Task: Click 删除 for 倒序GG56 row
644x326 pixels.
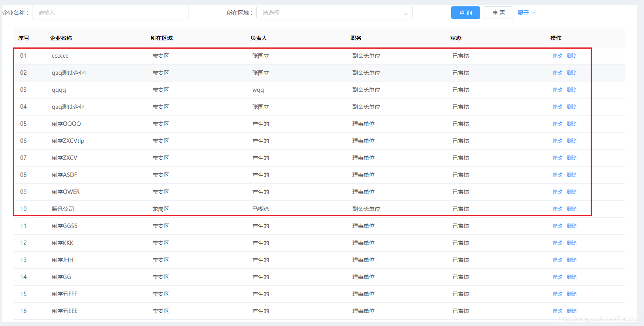Action: [572, 226]
